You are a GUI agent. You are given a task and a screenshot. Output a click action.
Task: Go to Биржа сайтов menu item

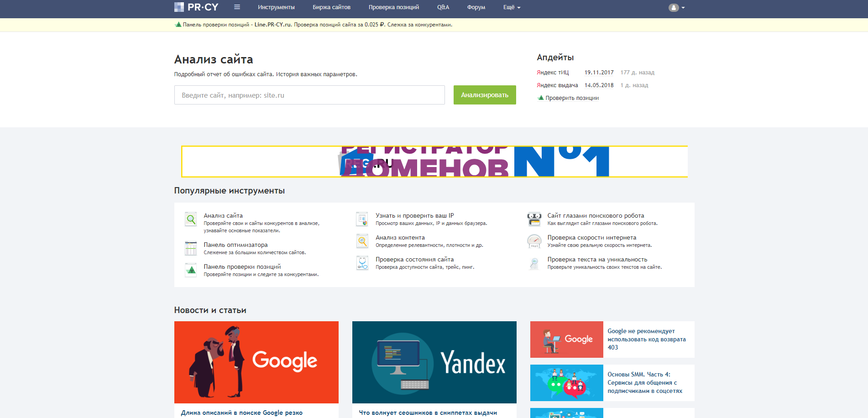[x=331, y=7]
